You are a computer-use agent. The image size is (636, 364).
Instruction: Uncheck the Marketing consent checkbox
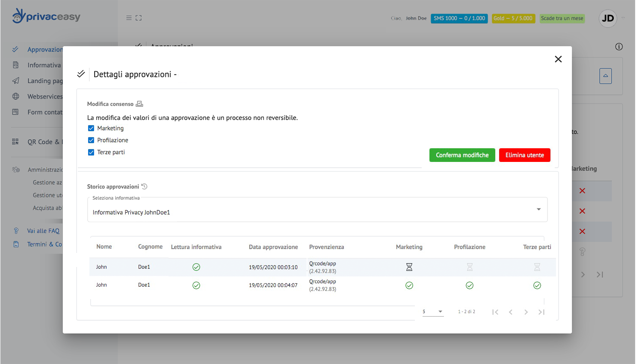pyautogui.click(x=91, y=128)
